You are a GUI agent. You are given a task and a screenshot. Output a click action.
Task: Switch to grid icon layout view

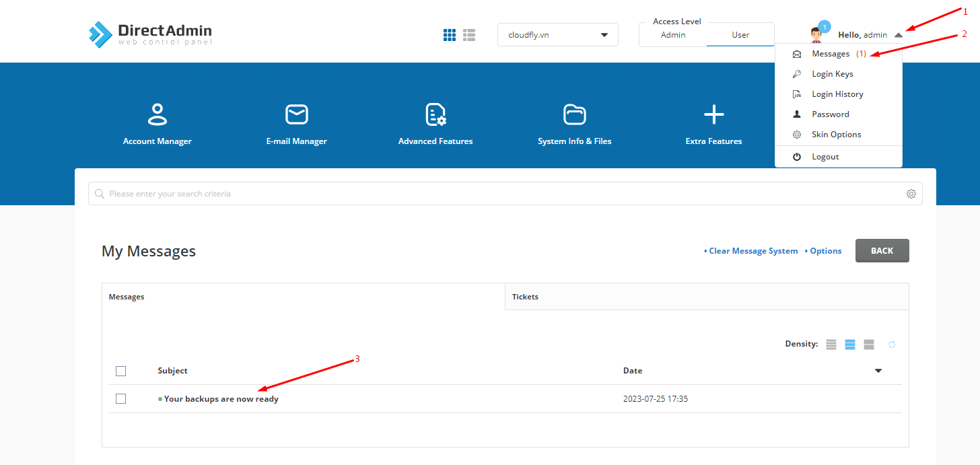coord(450,35)
